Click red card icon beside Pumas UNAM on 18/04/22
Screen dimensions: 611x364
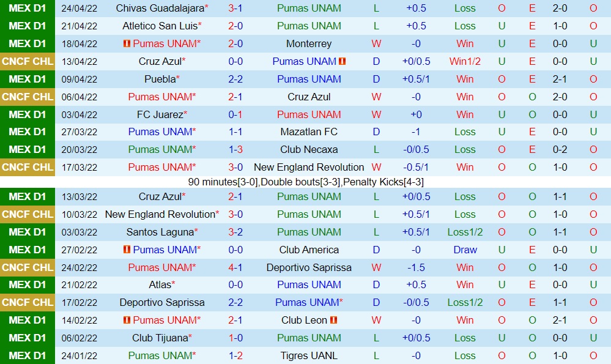tap(127, 44)
